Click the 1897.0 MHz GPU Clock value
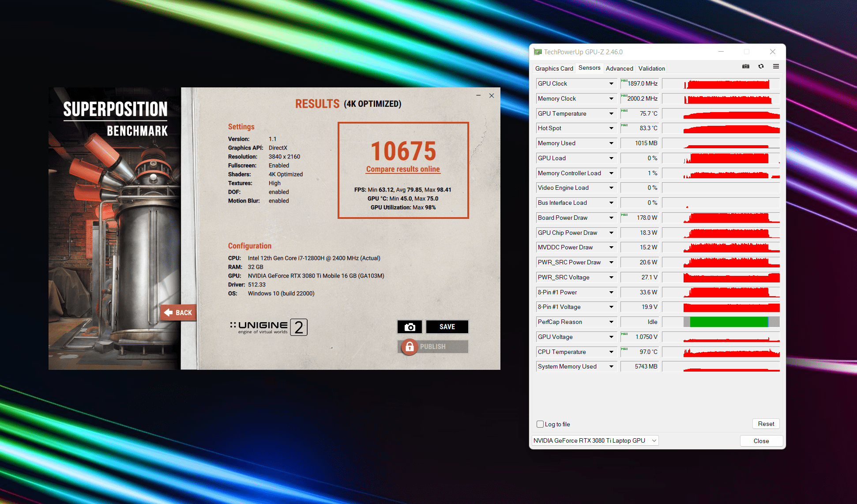The image size is (857, 504). click(639, 83)
